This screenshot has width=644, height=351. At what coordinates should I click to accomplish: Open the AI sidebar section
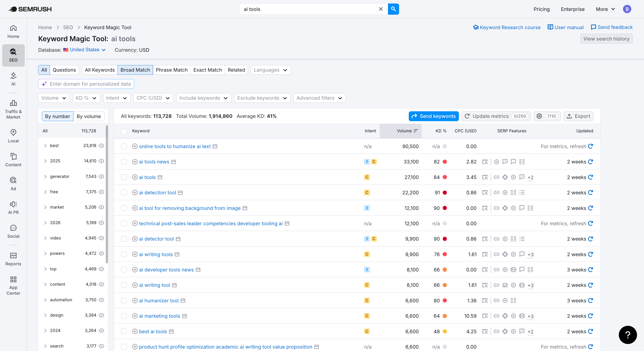[x=13, y=79]
